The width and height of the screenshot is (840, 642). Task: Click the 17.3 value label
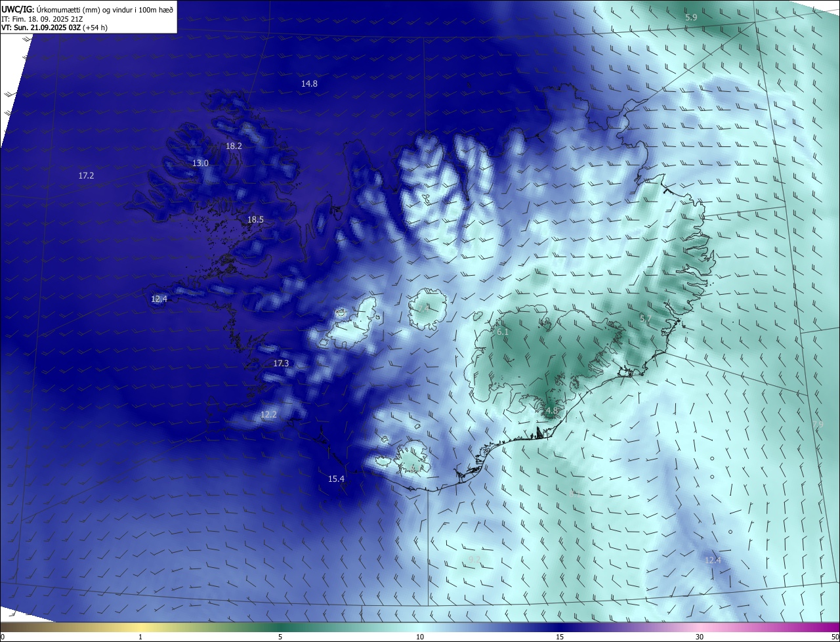coord(281,364)
